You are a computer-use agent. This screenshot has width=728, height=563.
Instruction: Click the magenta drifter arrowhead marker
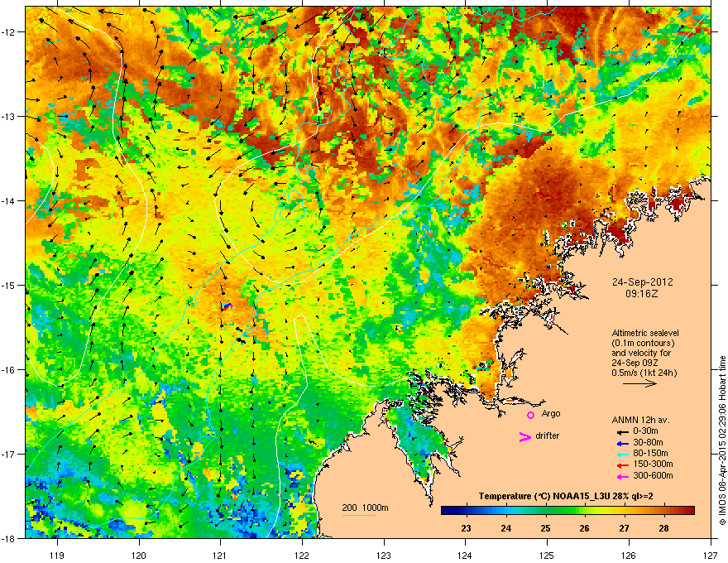pos(525,436)
